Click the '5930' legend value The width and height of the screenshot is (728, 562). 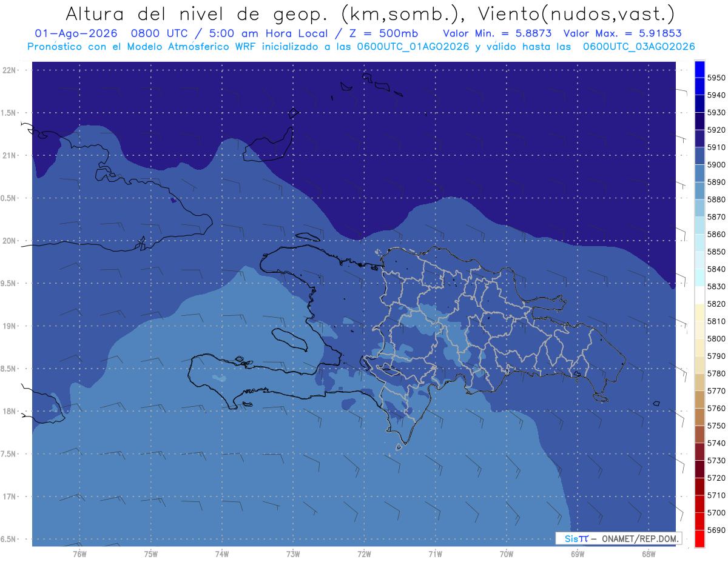[x=716, y=113]
